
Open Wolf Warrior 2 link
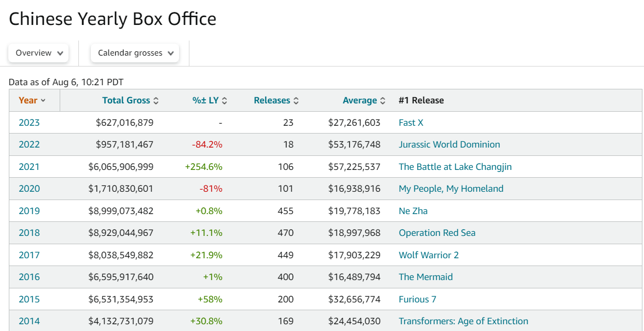click(x=429, y=255)
